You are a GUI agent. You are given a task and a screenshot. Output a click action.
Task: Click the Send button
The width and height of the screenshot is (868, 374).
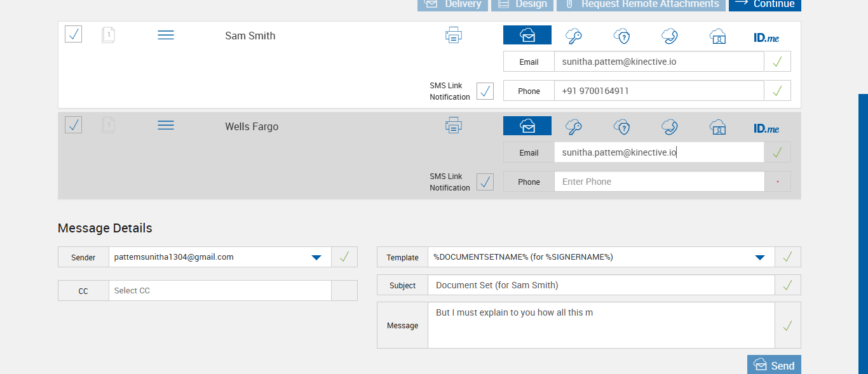tap(774, 365)
